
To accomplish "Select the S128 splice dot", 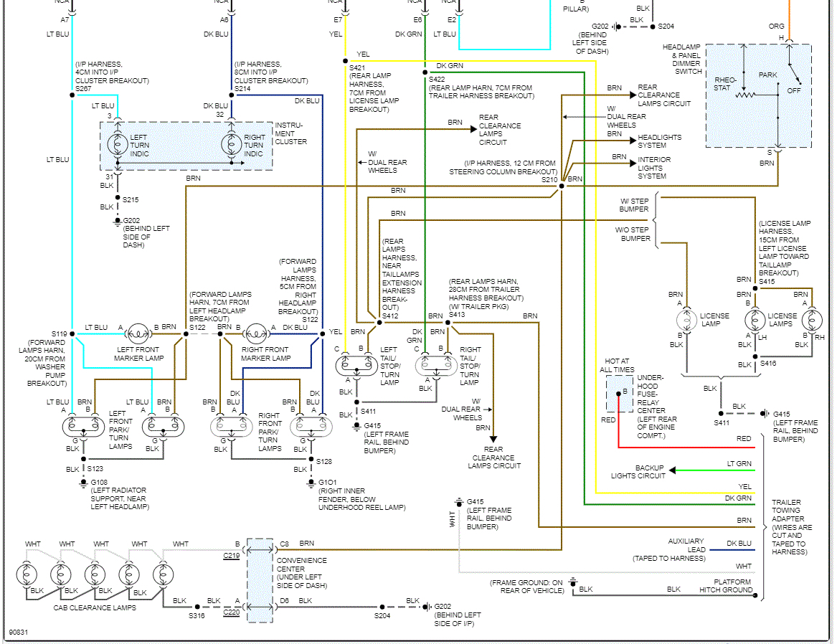I will point(311,459).
